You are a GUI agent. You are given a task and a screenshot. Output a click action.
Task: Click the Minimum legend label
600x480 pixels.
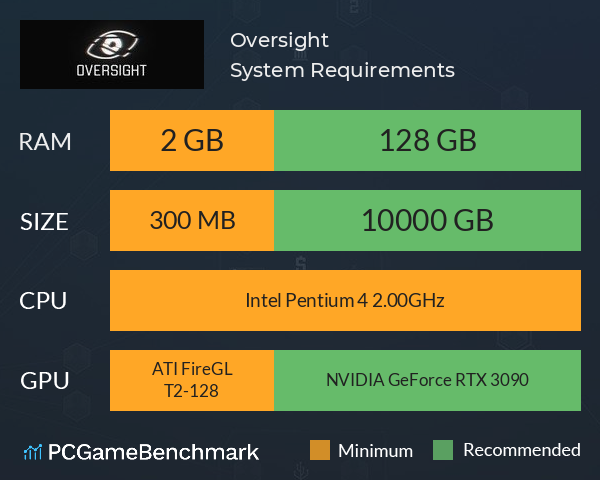point(375,451)
